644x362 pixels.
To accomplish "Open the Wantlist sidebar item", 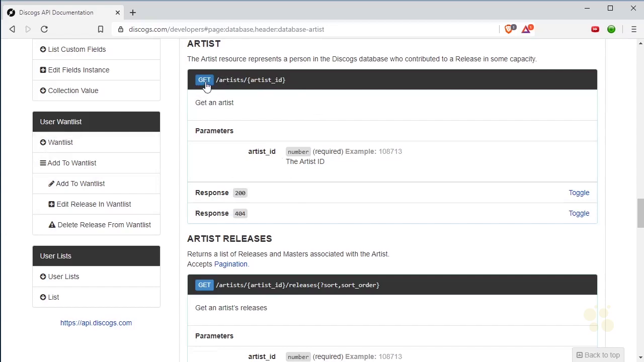I will (x=96, y=142).
